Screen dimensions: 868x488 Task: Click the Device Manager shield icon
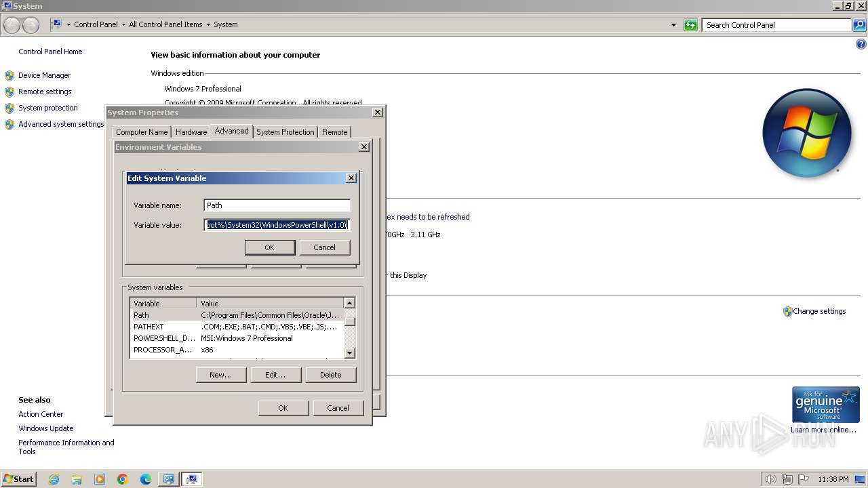tap(9, 75)
